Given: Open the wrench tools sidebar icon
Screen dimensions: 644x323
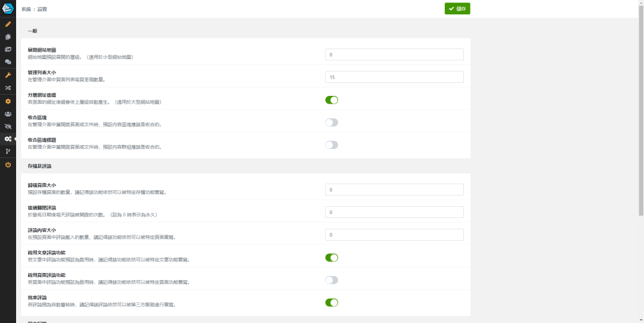Looking at the screenshot, I should [x=8, y=75].
